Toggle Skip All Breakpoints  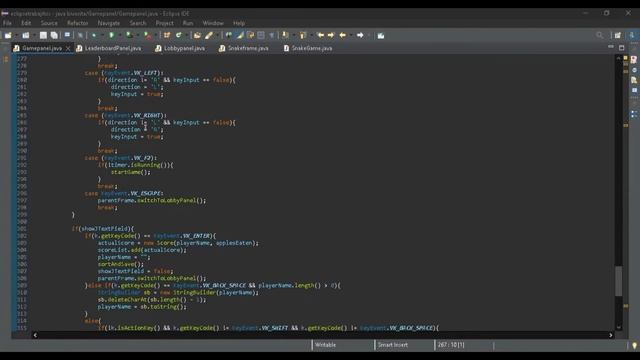point(80,36)
